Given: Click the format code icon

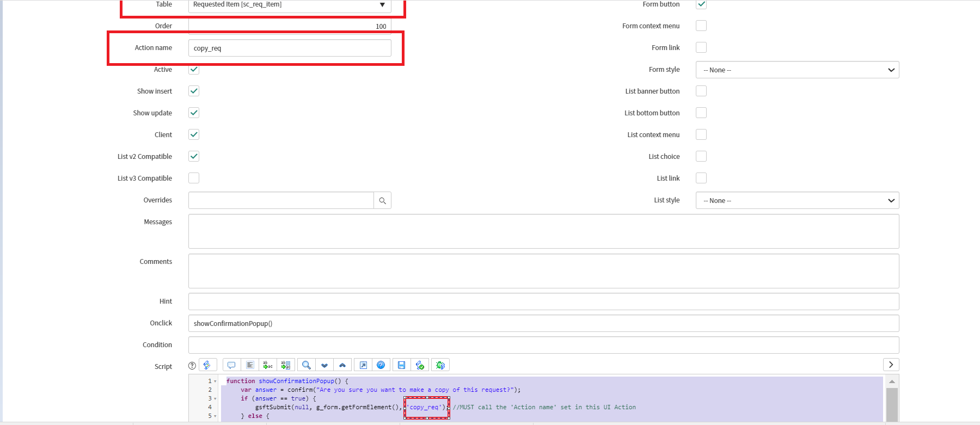Looking at the screenshot, I should tap(250, 365).
